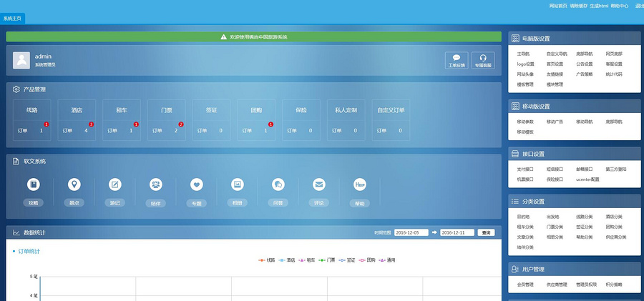Viewport: 644px width, 301px height.
Task: Open 支付接口 link
Action: 525,169
